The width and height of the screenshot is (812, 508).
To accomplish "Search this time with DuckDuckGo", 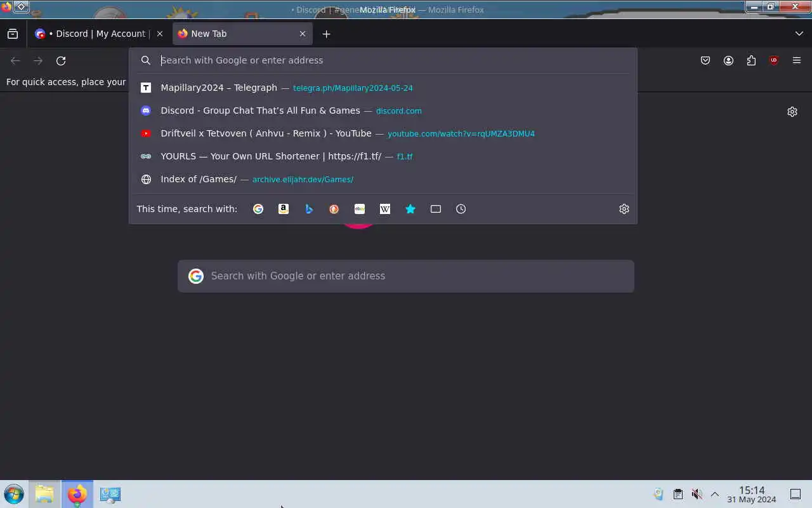I will [334, 209].
